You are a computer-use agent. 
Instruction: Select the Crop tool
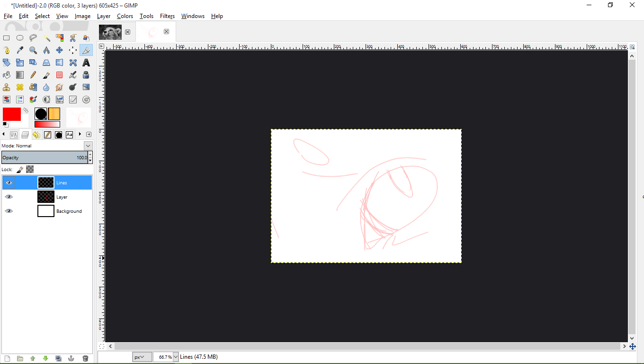[86, 50]
